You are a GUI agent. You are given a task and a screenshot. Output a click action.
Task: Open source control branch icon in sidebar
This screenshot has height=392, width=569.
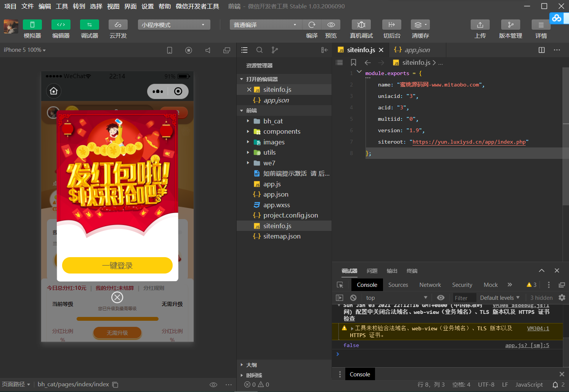[275, 50]
